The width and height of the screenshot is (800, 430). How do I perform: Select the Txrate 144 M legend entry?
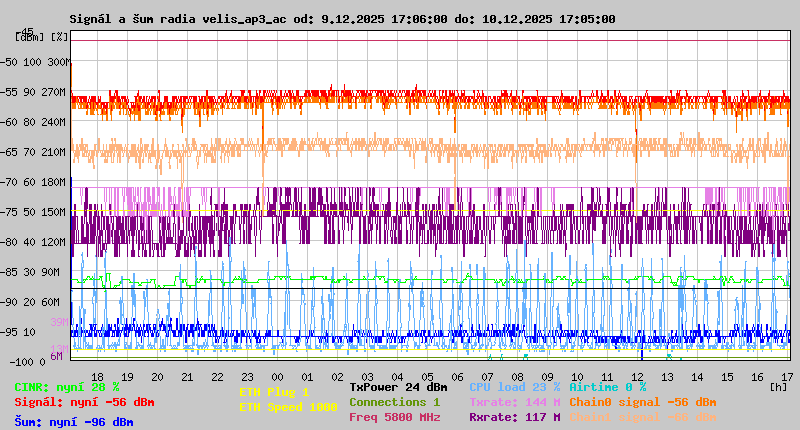pyautogui.click(x=514, y=402)
